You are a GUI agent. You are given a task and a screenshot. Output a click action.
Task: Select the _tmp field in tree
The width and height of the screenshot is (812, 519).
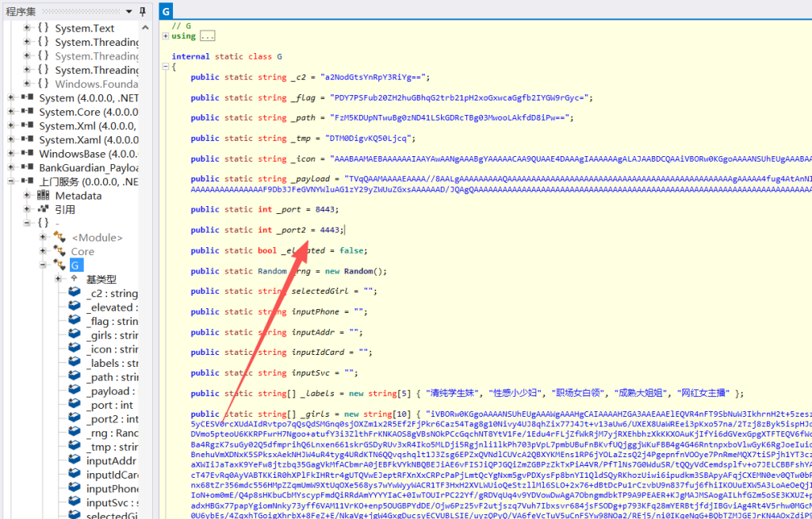click(112, 447)
